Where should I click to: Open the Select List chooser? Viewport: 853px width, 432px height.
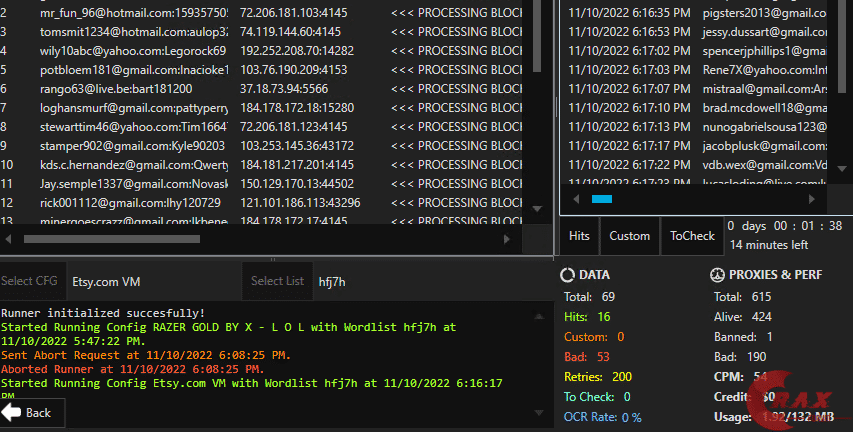click(x=277, y=281)
